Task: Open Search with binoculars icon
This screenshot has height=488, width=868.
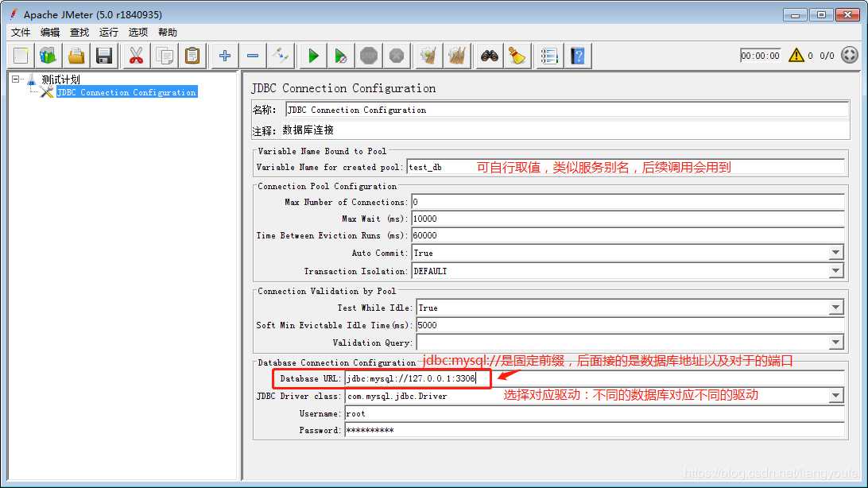Action: [490, 56]
